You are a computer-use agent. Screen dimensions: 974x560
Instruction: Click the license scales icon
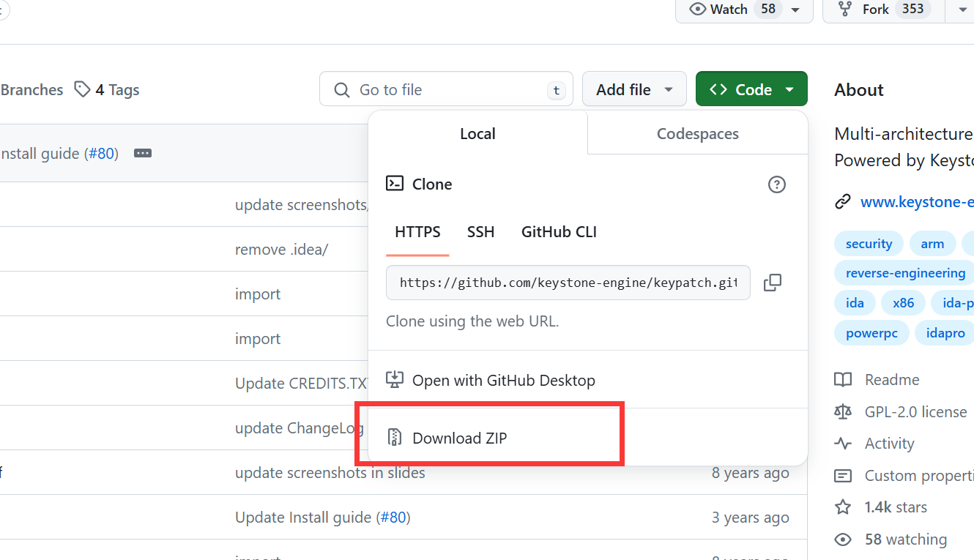coord(843,411)
